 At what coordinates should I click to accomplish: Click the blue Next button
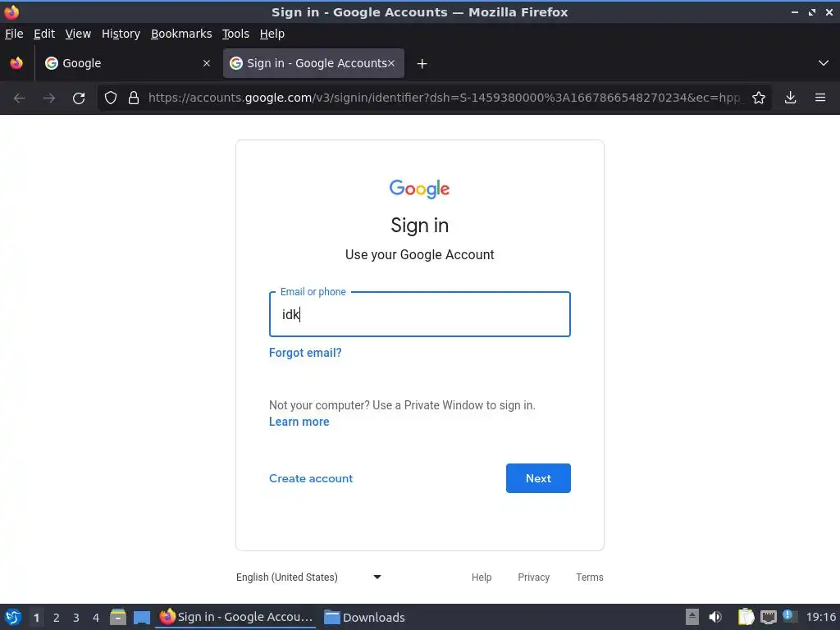click(538, 478)
